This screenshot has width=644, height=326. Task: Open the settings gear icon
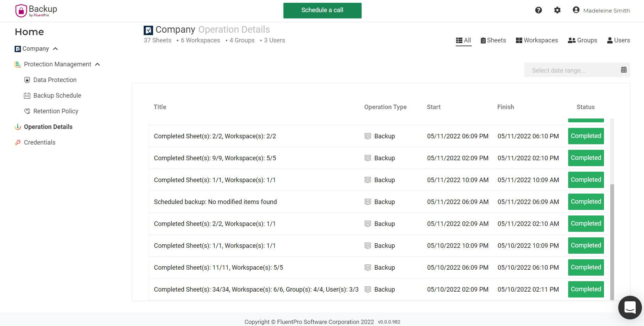[x=557, y=10]
